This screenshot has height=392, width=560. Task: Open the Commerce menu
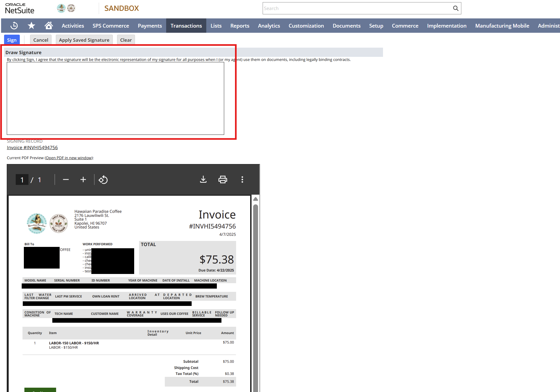405,26
